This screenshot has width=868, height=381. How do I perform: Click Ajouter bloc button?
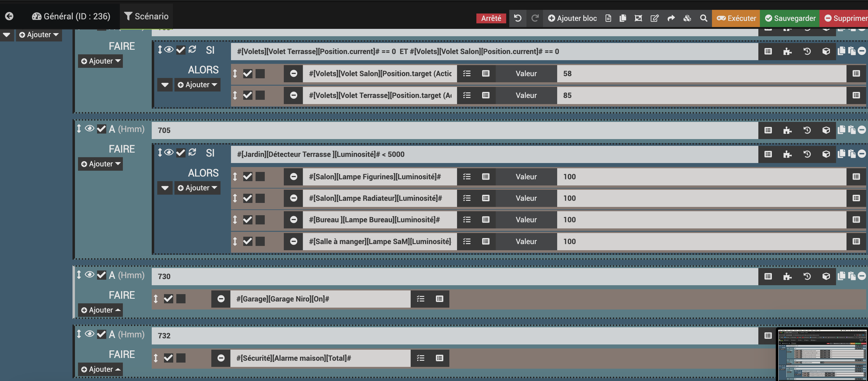point(572,18)
